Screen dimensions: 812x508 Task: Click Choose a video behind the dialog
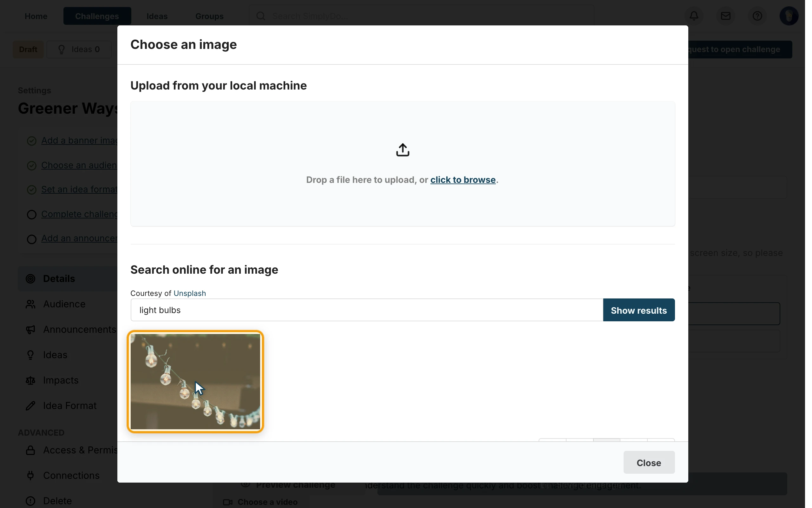260,502
